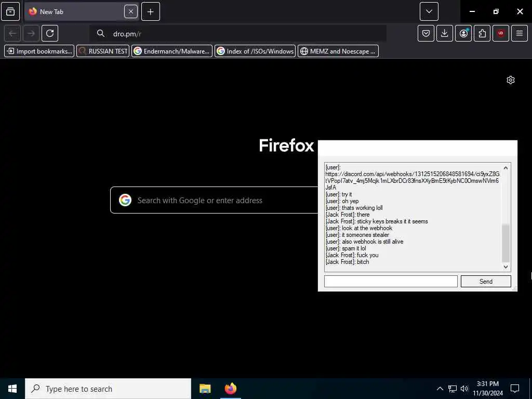Restore down the Firefox window
Viewport: 532px width, 399px height.
click(496, 11)
